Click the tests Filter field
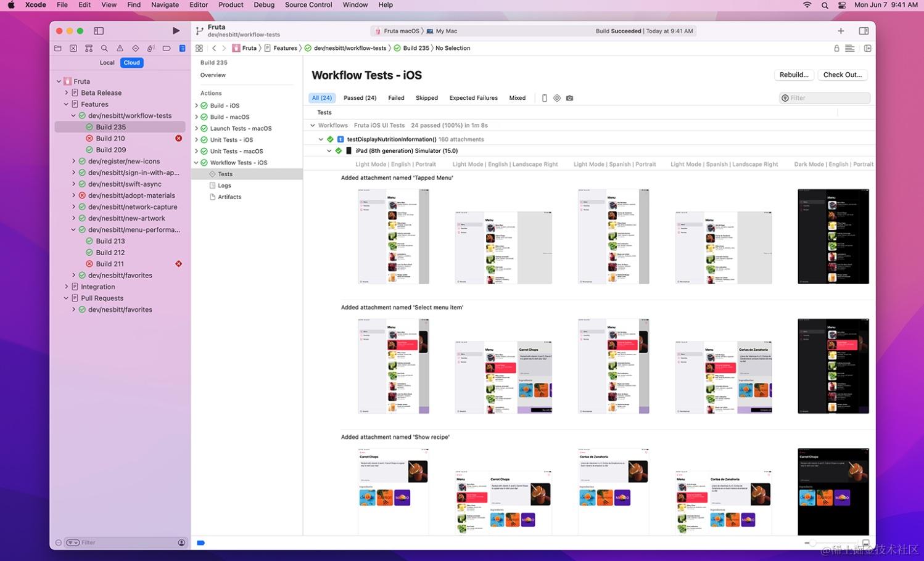Viewport: 924px width, 561px height. click(x=825, y=98)
